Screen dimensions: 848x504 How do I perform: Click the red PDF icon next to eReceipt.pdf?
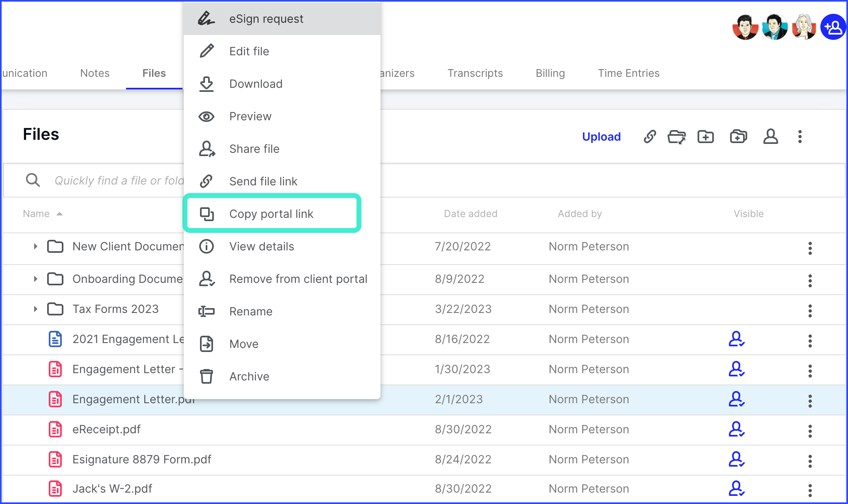tap(55, 430)
